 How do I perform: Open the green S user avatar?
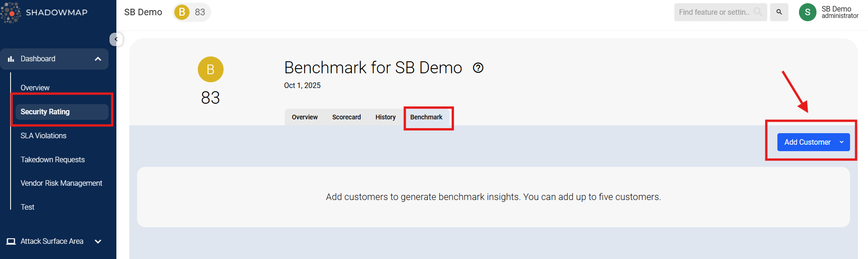tap(807, 12)
